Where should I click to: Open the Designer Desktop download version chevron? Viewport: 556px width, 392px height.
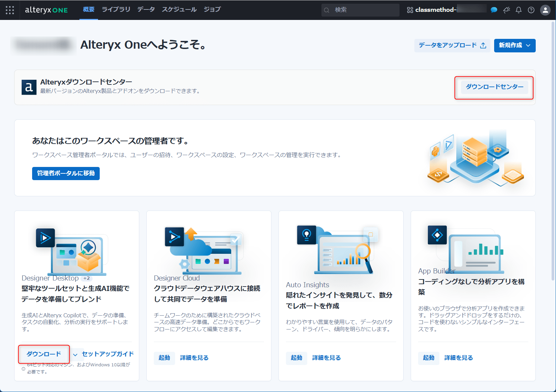click(x=75, y=354)
